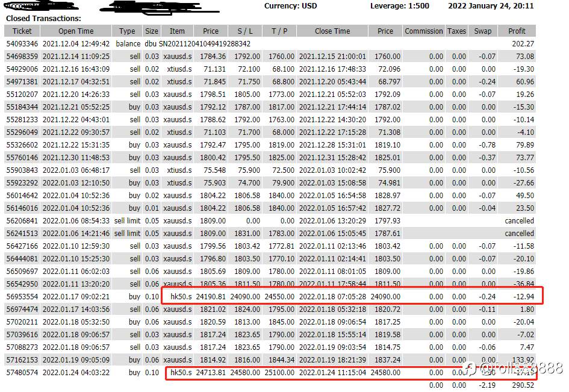Select the Leverage: 1:500 label
The image size is (569, 392).
coord(400,6)
